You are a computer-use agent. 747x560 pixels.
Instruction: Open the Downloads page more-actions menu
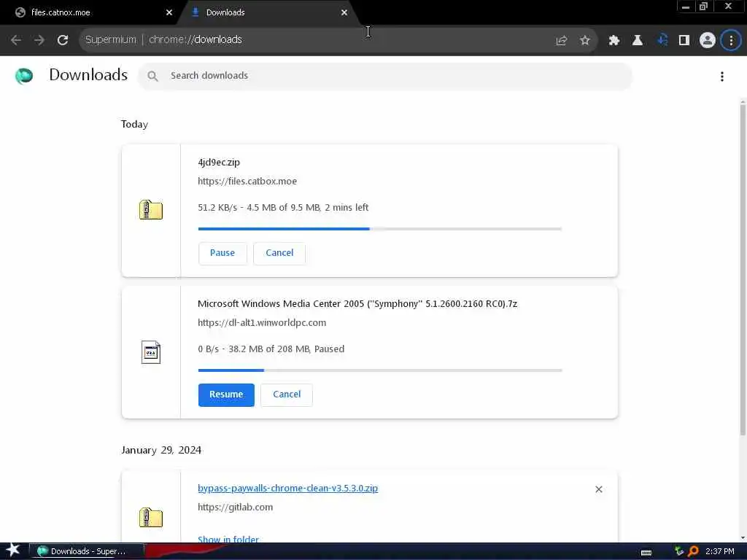(x=722, y=76)
